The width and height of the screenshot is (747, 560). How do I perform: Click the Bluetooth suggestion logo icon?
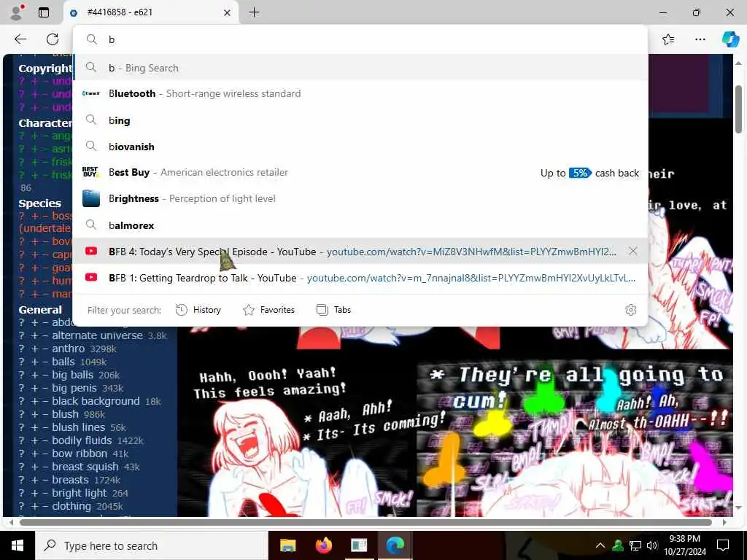click(x=91, y=93)
